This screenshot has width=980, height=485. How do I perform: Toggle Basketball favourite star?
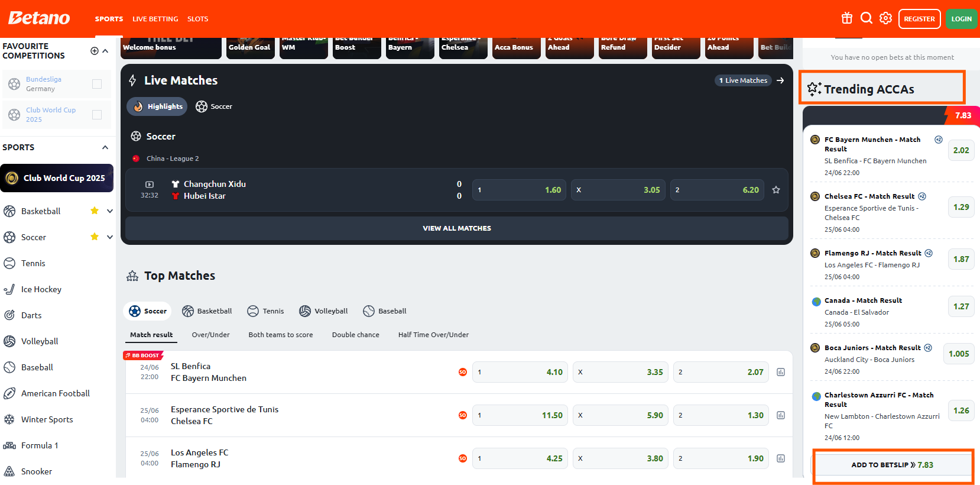(95, 211)
